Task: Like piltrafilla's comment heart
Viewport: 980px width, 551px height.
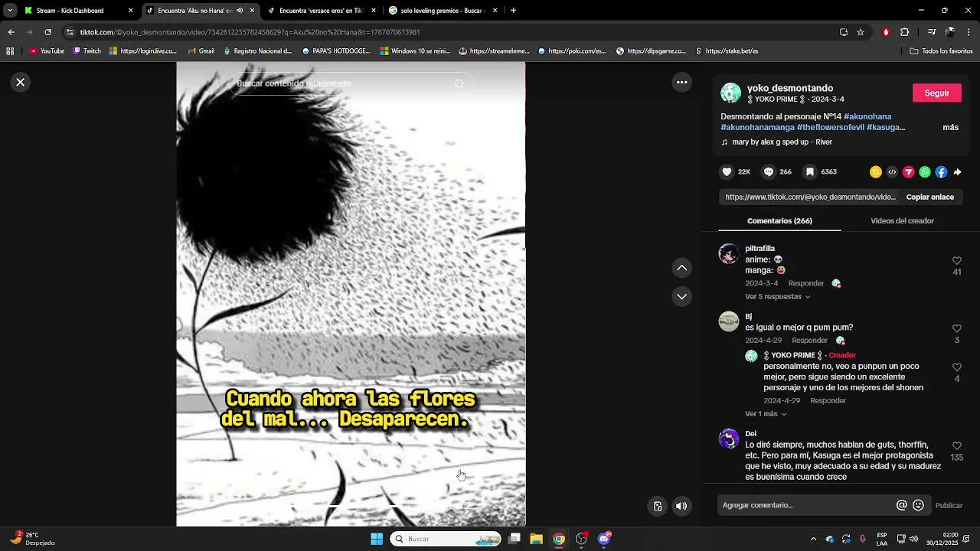Action: click(956, 261)
